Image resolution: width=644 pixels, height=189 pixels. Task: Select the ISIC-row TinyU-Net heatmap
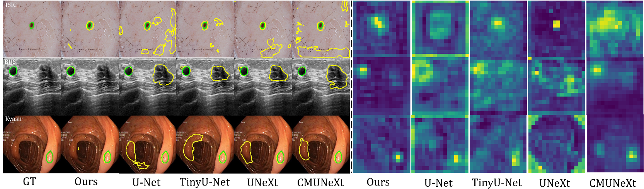(498, 29)
